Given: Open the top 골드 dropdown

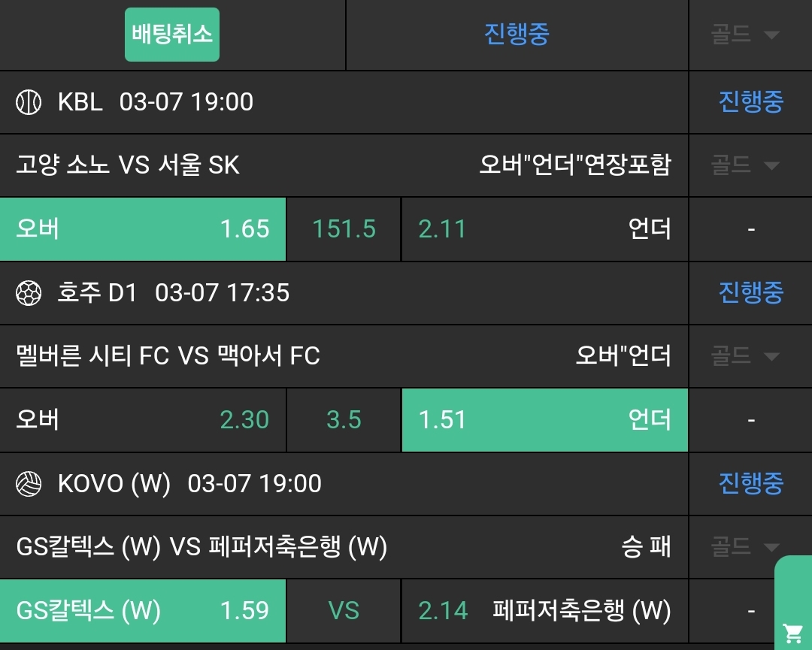Looking at the screenshot, I should 744,35.
